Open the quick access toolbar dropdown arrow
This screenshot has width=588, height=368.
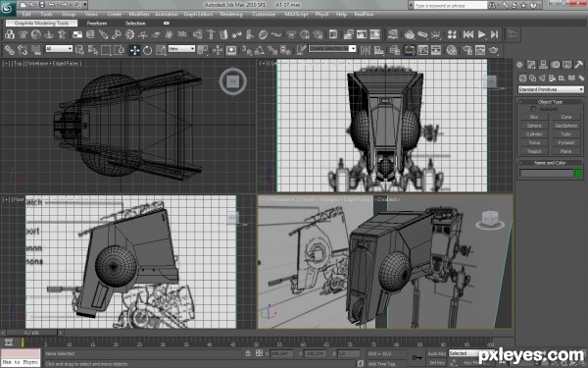click(85, 5)
